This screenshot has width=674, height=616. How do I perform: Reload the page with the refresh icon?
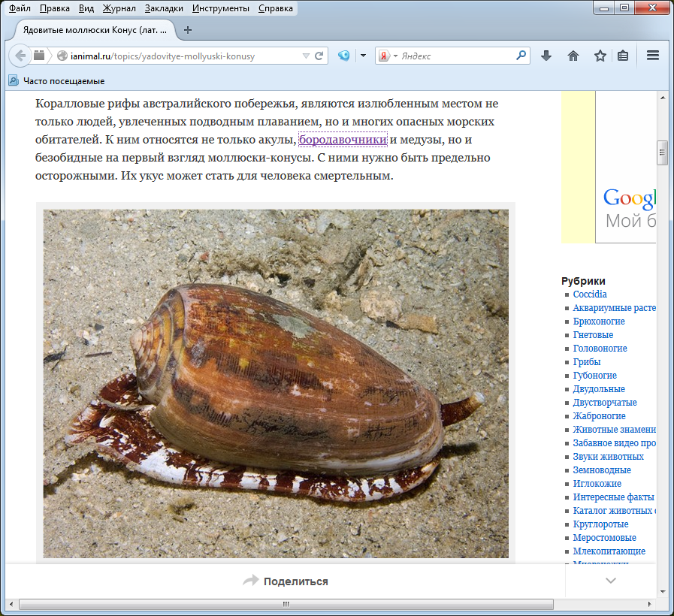[x=319, y=56]
